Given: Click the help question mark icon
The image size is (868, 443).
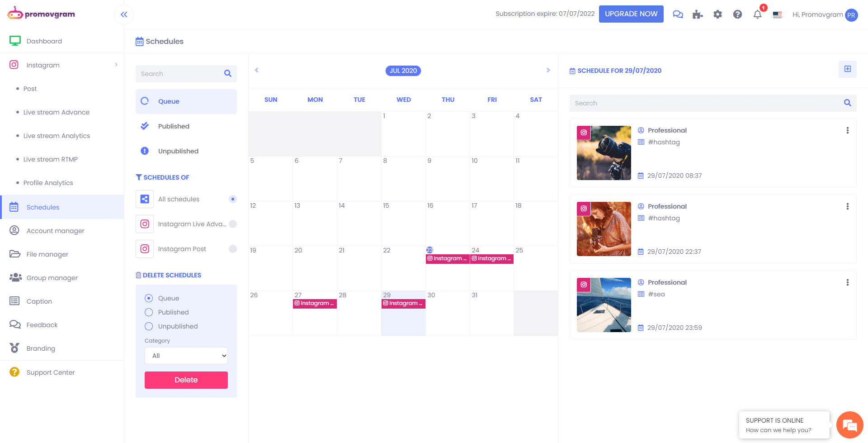Looking at the screenshot, I should [x=737, y=14].
